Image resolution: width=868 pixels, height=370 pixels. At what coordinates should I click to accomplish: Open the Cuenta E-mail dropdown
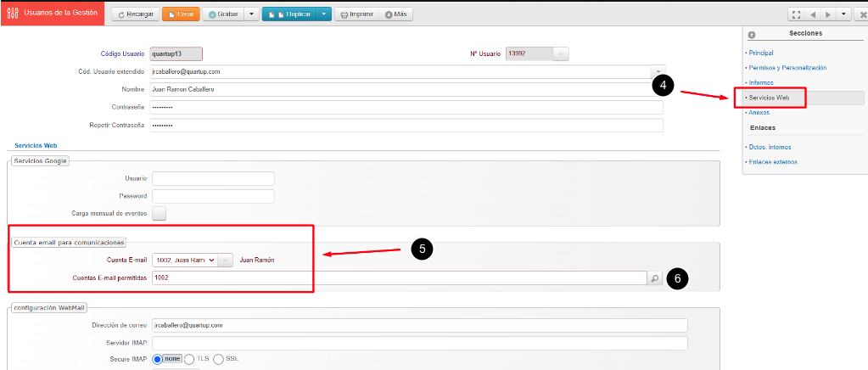pyautogui.click(x=184, y=261)
